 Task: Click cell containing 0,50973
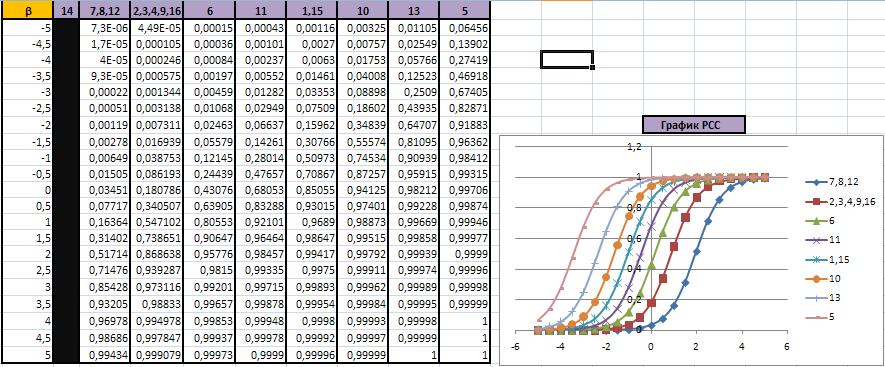point(311,158)
